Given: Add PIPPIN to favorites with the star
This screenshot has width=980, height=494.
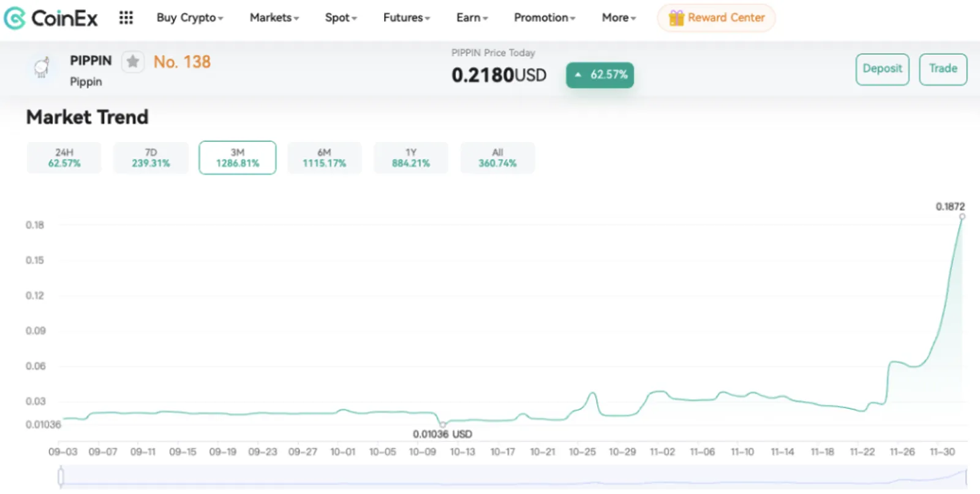Looking at the screenshot, I should [x=133, y=62].
